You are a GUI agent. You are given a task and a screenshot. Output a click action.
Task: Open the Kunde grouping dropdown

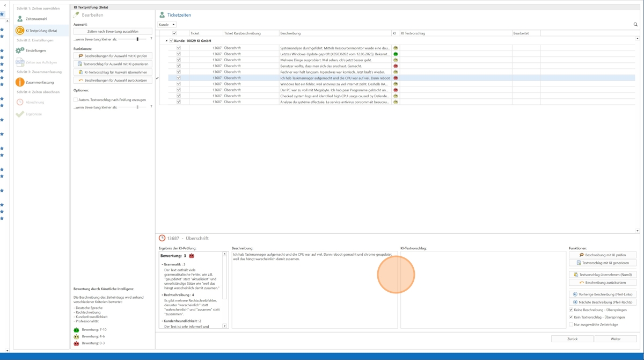(167, 25)
